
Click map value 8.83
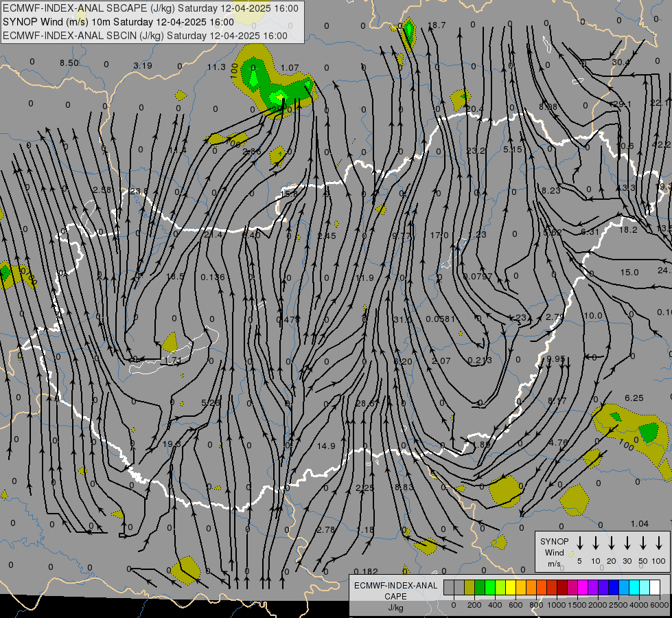pyautogui.click(x=404, y=487)
